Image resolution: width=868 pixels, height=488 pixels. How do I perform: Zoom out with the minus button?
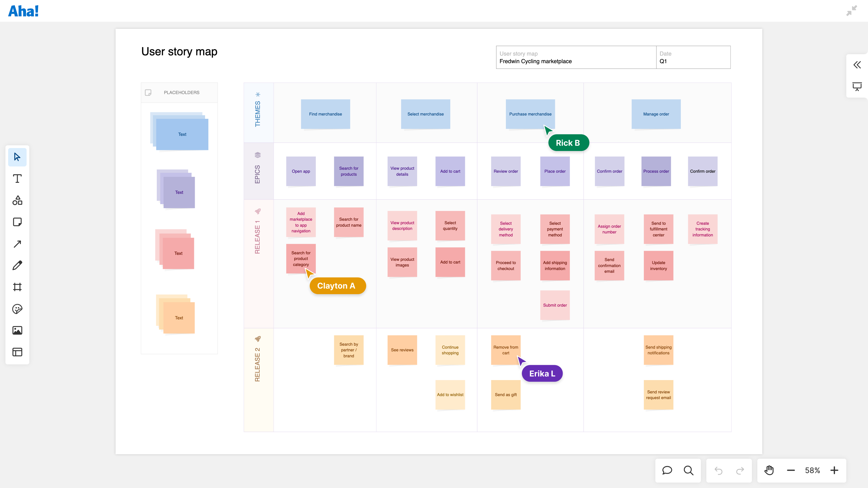click(x=791, y=470)
